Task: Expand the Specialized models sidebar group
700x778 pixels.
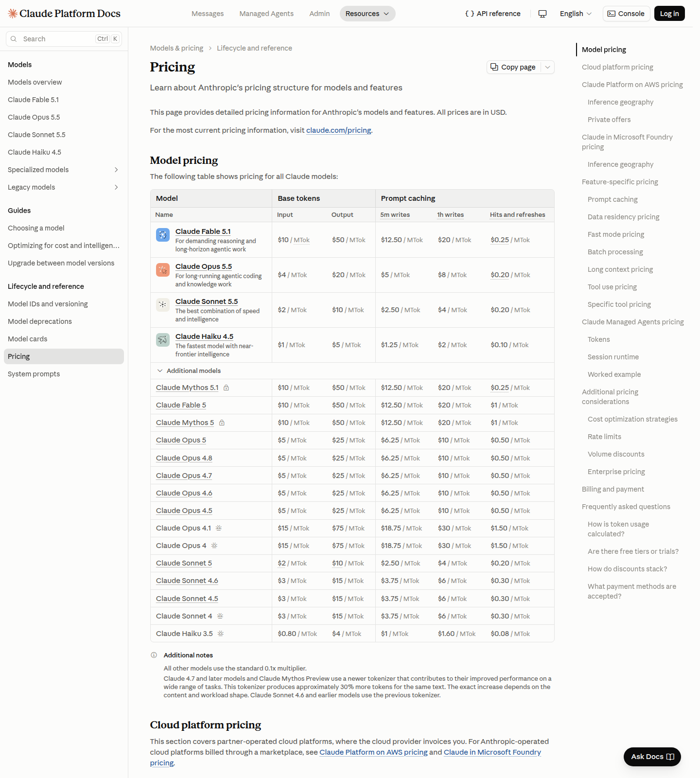Action: point(116,170)
